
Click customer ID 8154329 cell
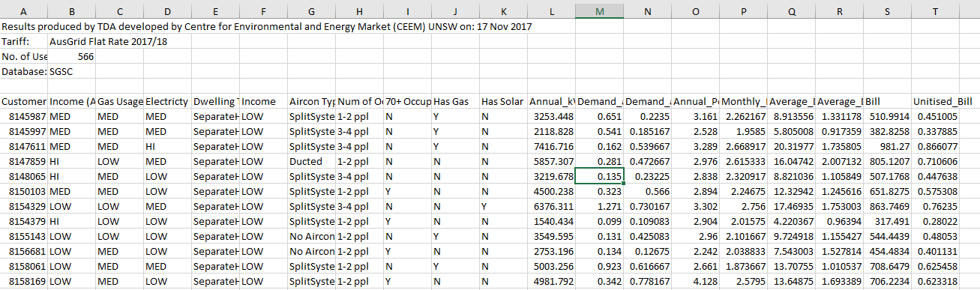(25, 208)
